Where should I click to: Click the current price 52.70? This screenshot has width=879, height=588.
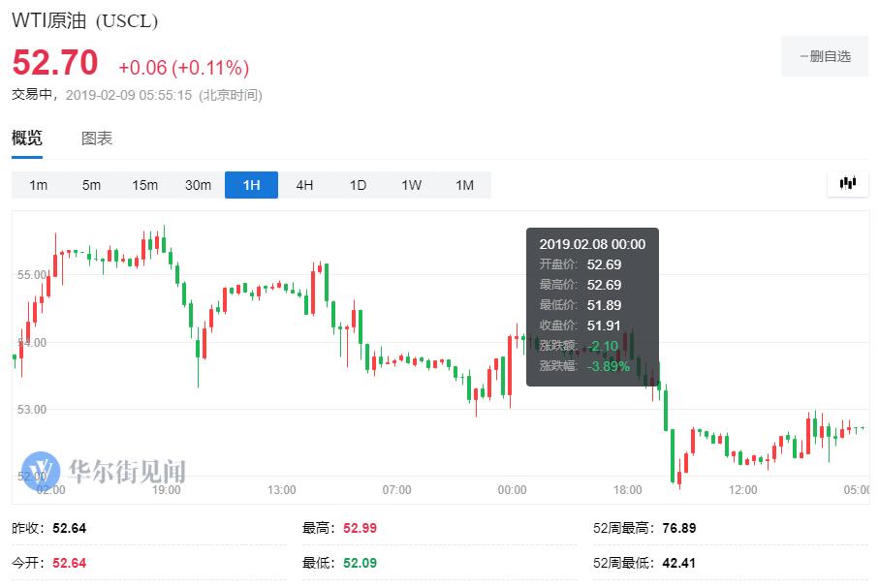pyautogui.click(x=55, y=64)
